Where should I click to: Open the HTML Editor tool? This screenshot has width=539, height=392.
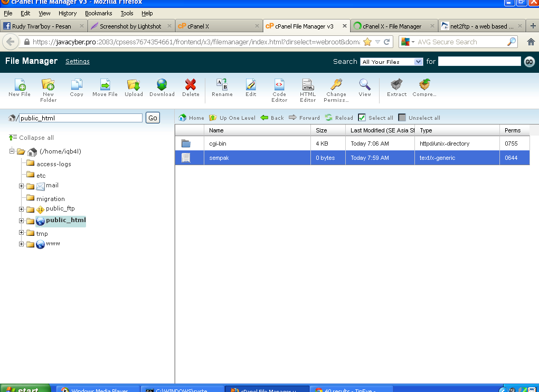coord(308,85)
